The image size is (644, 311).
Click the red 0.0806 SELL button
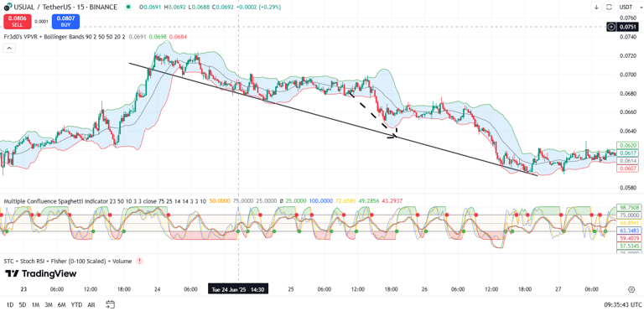(18, 21)
